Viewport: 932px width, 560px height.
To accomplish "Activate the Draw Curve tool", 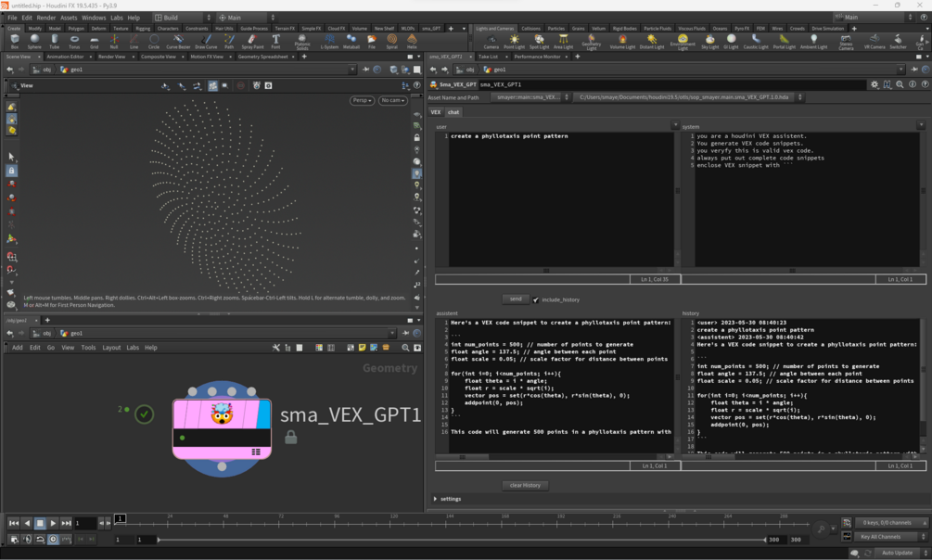I will click(206, 41).
